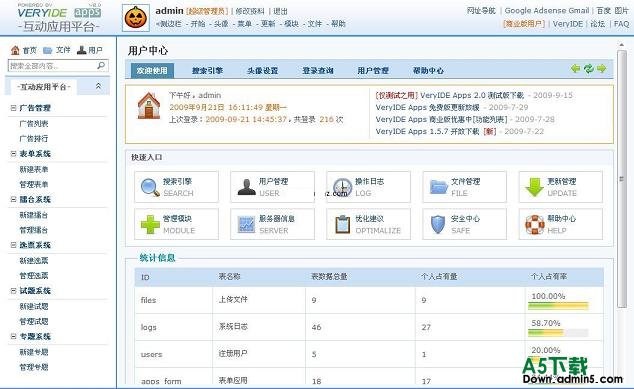
Task: Collapse the 投票系统 tree section
Action: tap(13, 245)
